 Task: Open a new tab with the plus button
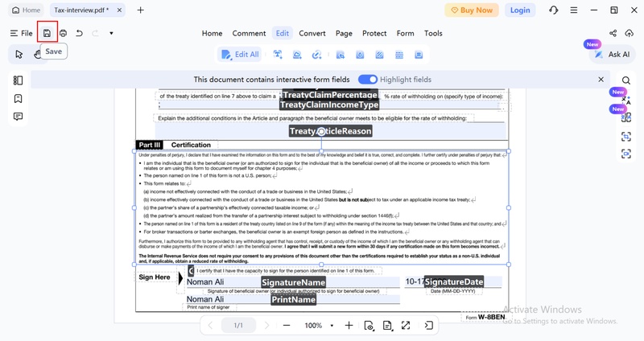point(140,10)
